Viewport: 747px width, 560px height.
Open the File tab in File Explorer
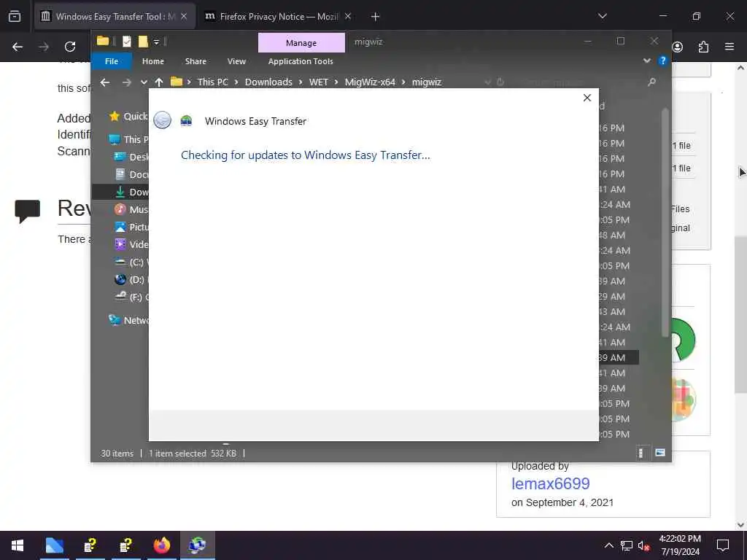click(x=112, y=61)
